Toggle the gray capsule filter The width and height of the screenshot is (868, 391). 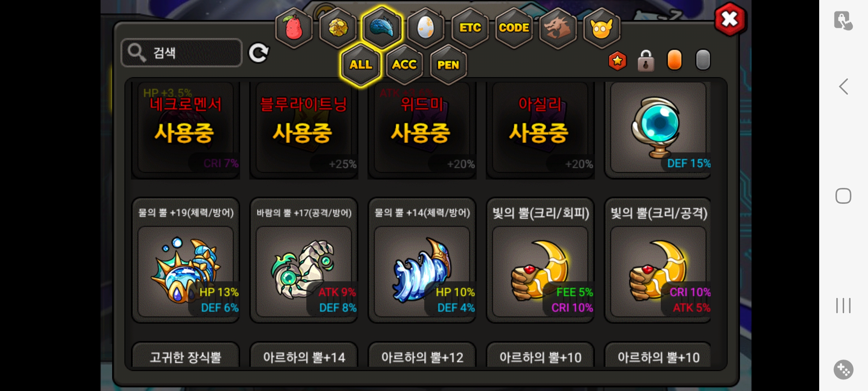tap(703, 60)
